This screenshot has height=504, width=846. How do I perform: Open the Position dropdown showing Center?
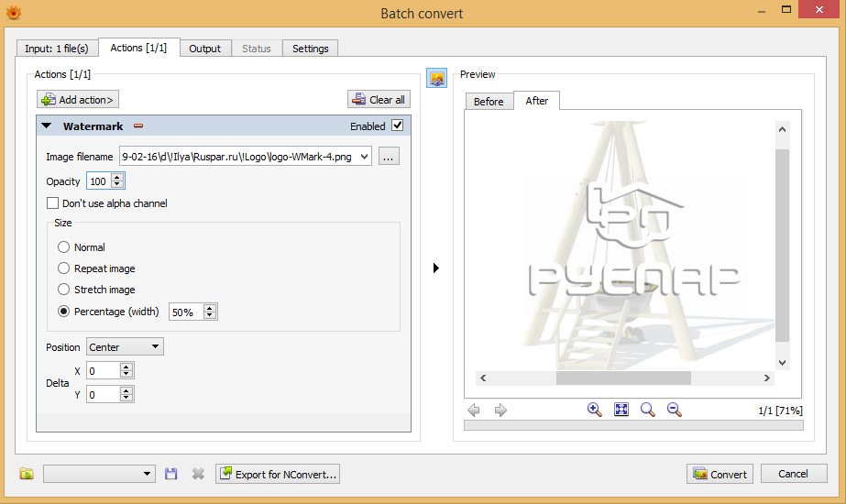[125, 347]
